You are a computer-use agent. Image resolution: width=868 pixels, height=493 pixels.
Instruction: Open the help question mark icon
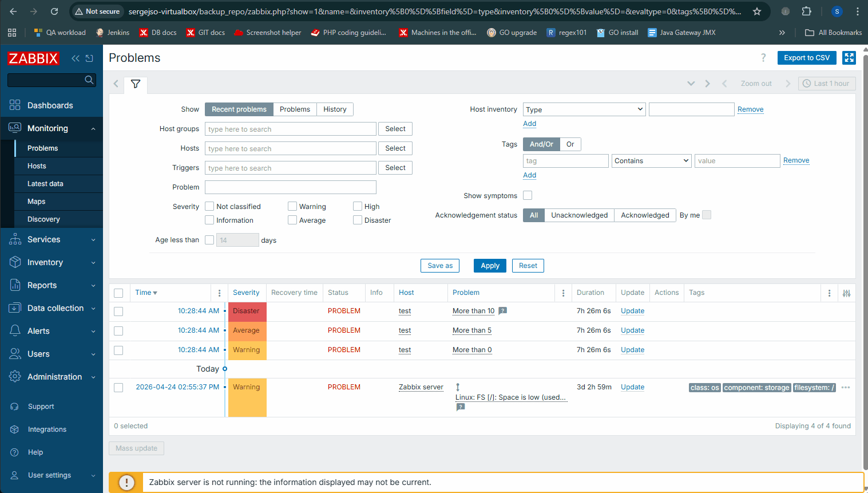pyautogui.click(x=763, y=58)
